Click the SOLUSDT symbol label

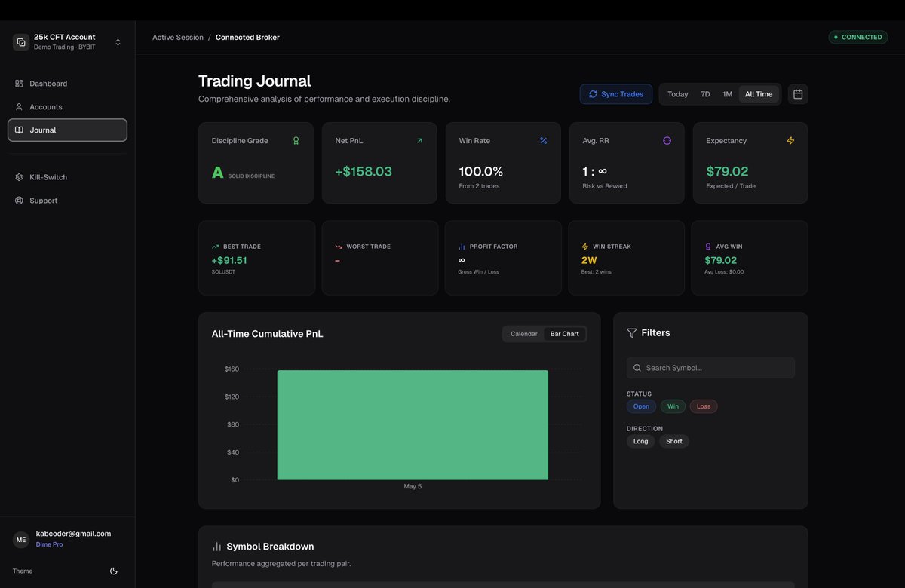[x=223, y=272]
